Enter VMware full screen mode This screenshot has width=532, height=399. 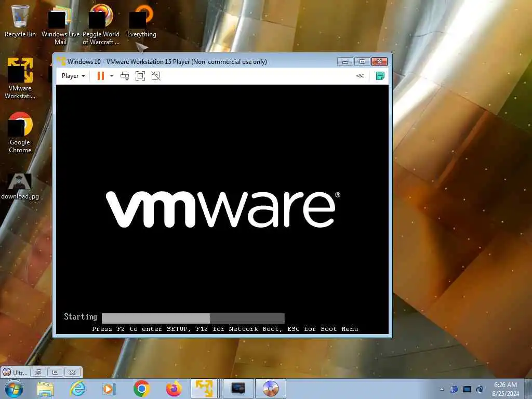pos(140,76)
